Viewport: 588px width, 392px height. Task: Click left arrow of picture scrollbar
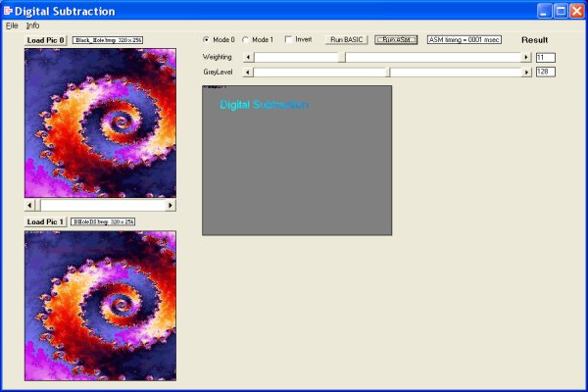[x=30, y=206]
